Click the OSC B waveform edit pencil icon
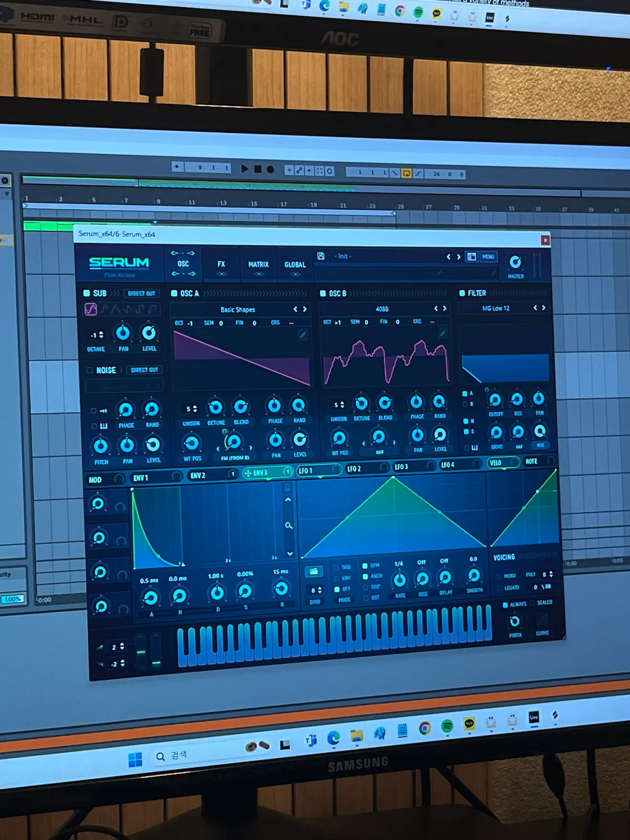The height and width of the screenshot is (840, 630). (443, 333)
